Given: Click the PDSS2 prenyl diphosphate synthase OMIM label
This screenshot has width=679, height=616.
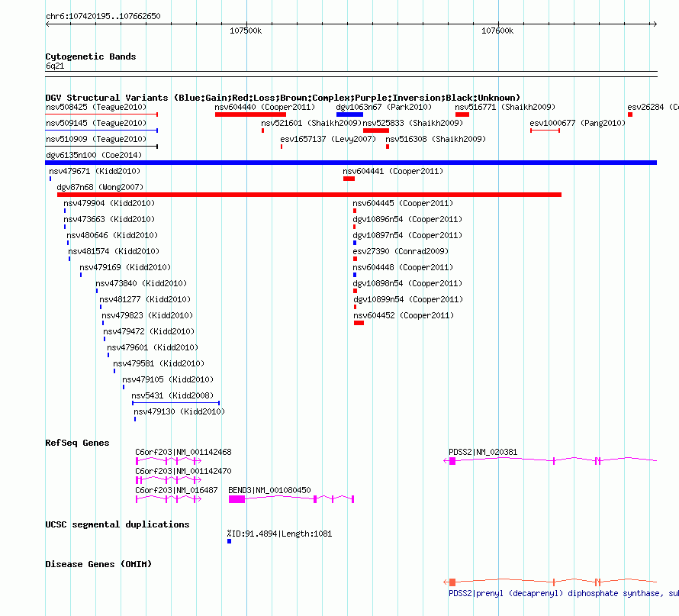Looking at the screenshot, I should (563, 593).
